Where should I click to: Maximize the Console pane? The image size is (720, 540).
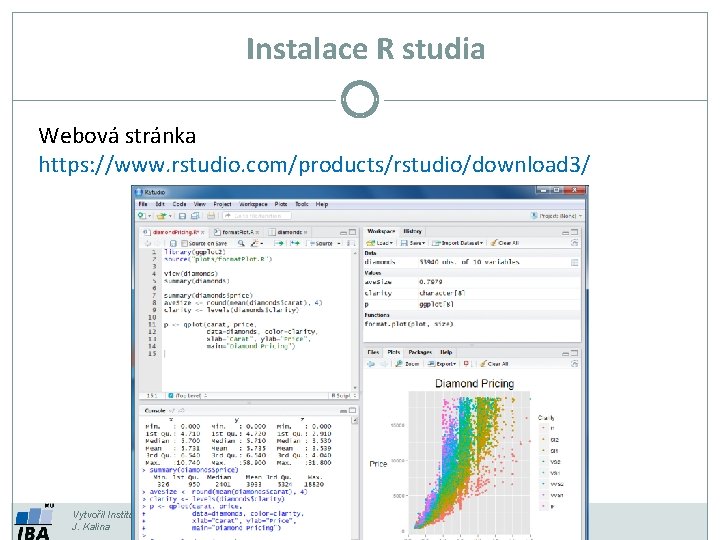point(353,411)
